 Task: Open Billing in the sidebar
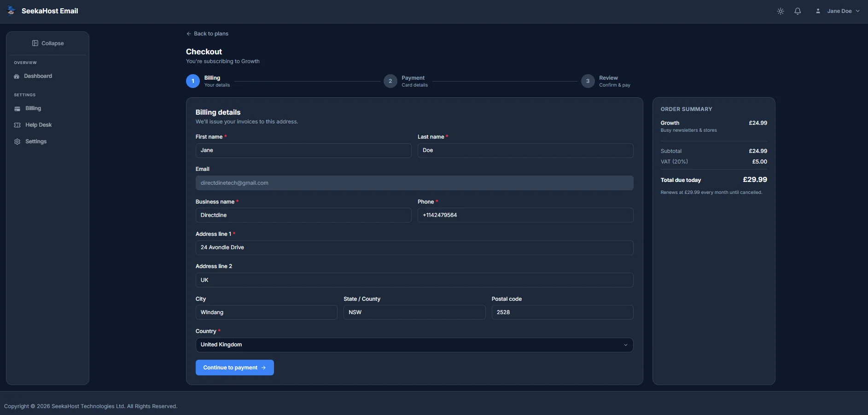(28, 108)
